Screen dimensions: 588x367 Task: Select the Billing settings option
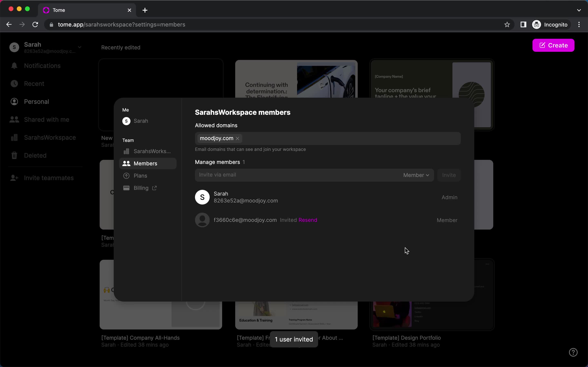(144, 188)
